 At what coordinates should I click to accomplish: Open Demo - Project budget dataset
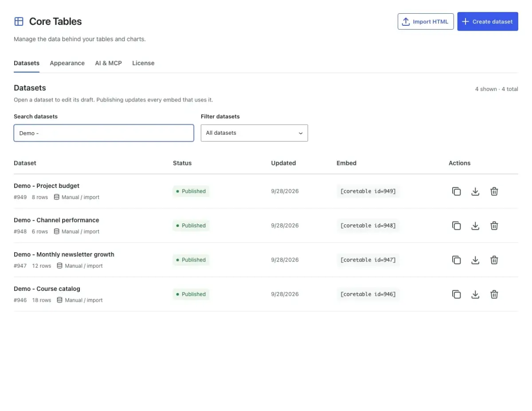[47, 186]
